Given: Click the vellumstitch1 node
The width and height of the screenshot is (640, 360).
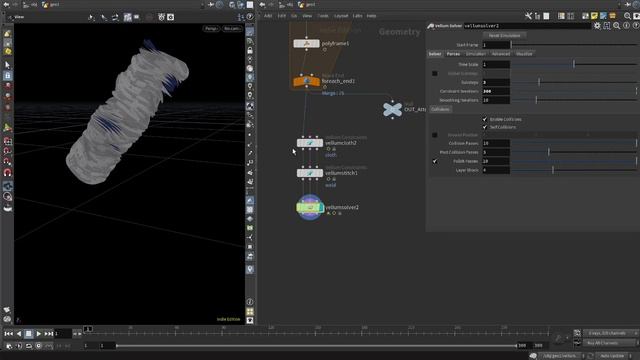Looking at the screenshot, I should tap(310, 173).
